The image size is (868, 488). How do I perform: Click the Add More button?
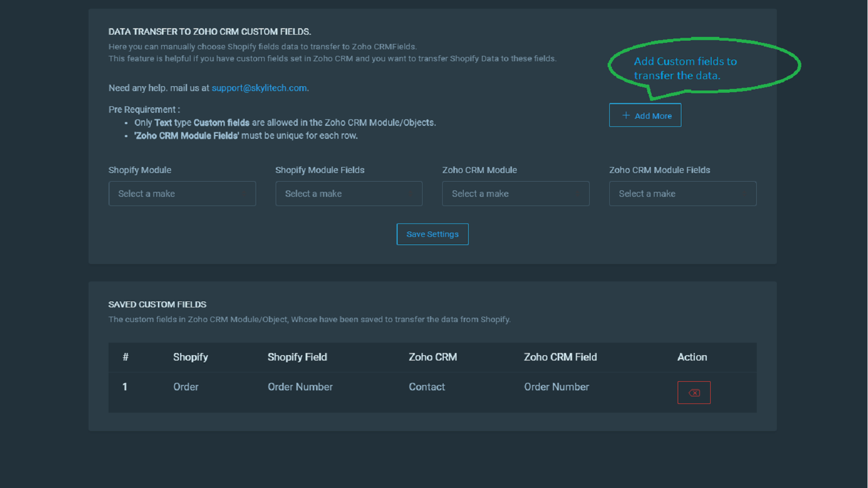pyautogui.click(x=645, y=115)
